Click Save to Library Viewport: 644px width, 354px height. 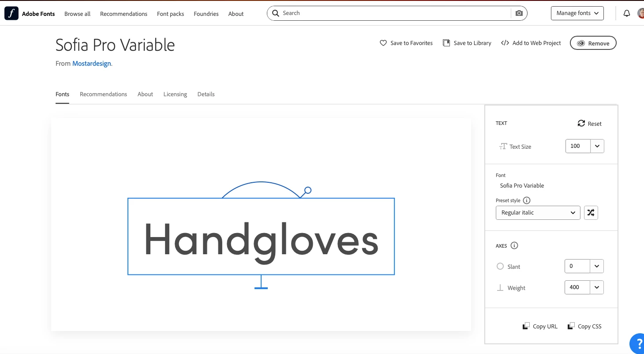pyautogui.click(x=467, y=43)
